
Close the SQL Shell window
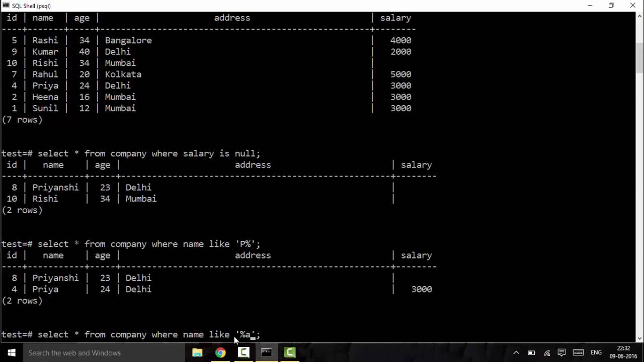pos(633,6)
